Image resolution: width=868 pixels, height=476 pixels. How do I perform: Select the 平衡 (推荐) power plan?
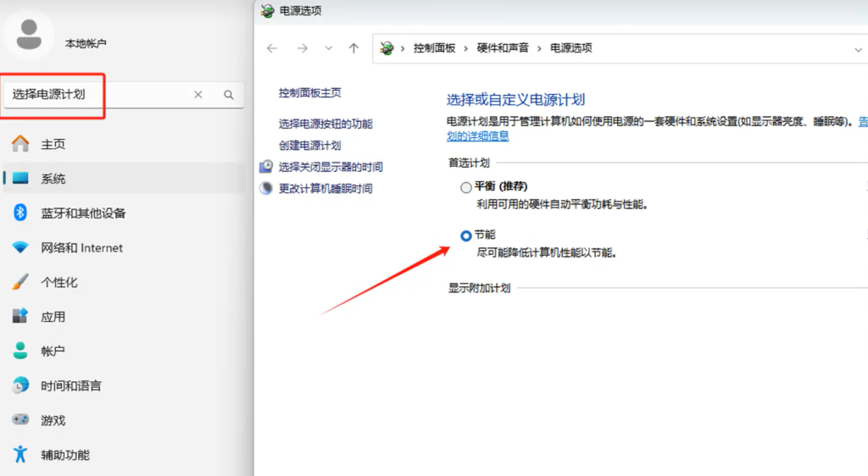point(466,187)
